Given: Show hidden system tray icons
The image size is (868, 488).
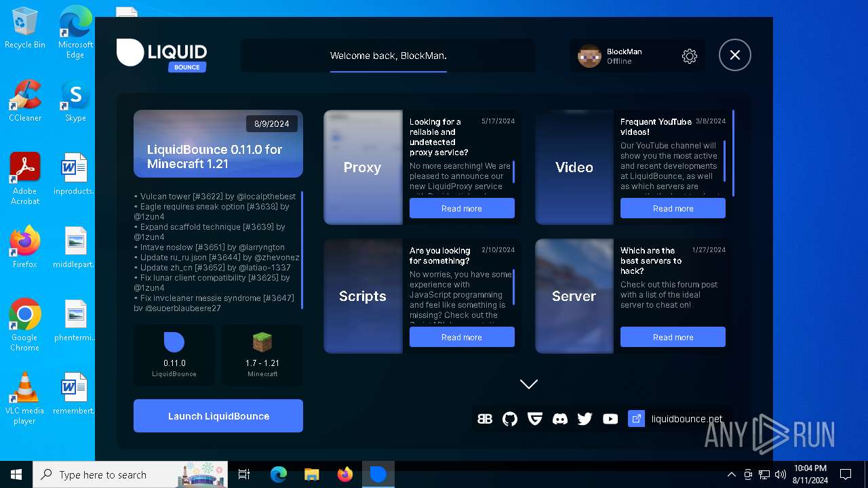Looking at the screenshot, I should click(x=732, y=474).
